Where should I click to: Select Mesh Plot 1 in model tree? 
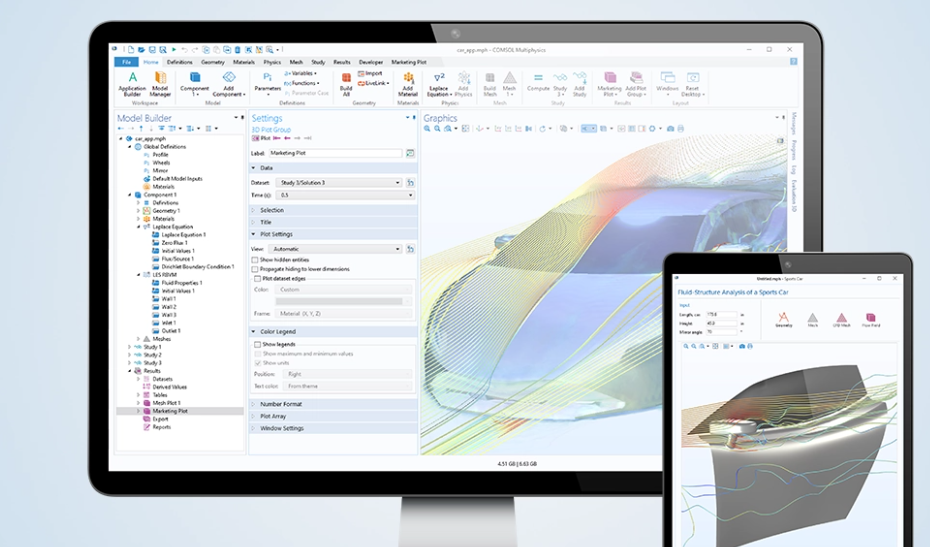[x=166, y=403]
